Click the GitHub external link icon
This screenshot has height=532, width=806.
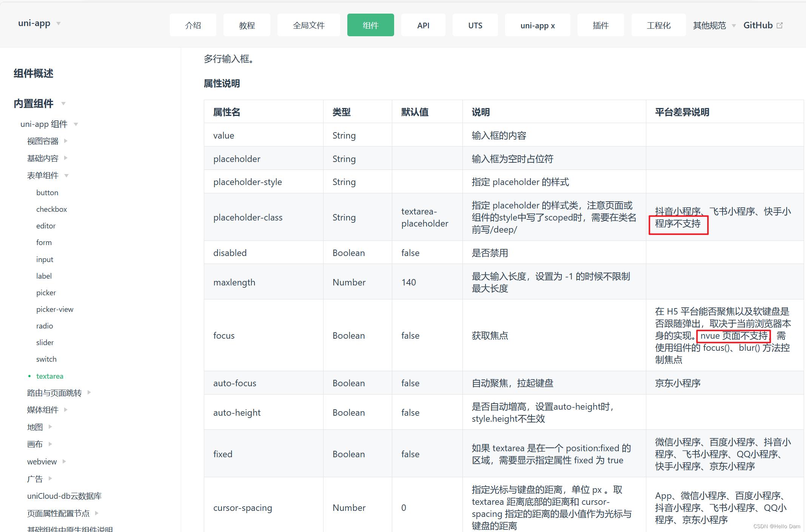pos(780,25)
